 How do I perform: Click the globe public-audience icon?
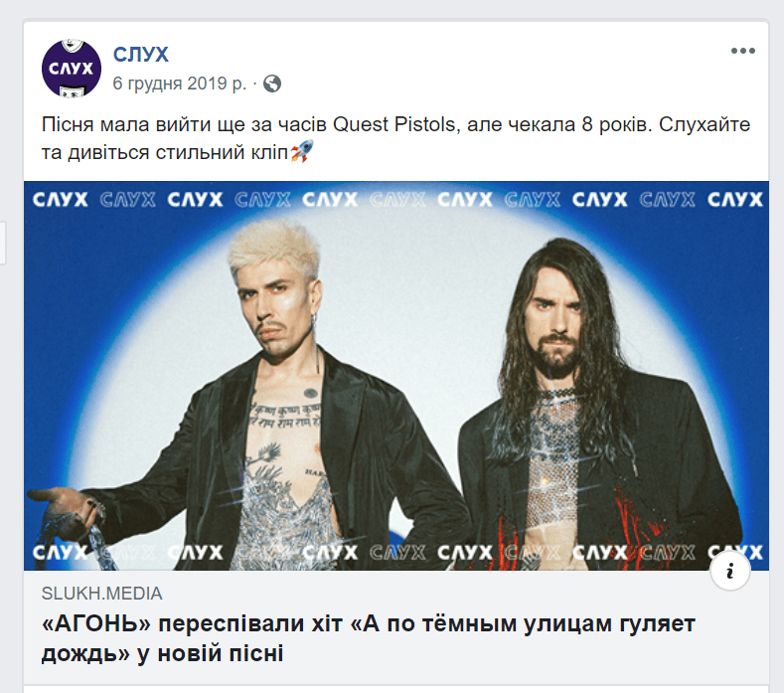[272, 84]
